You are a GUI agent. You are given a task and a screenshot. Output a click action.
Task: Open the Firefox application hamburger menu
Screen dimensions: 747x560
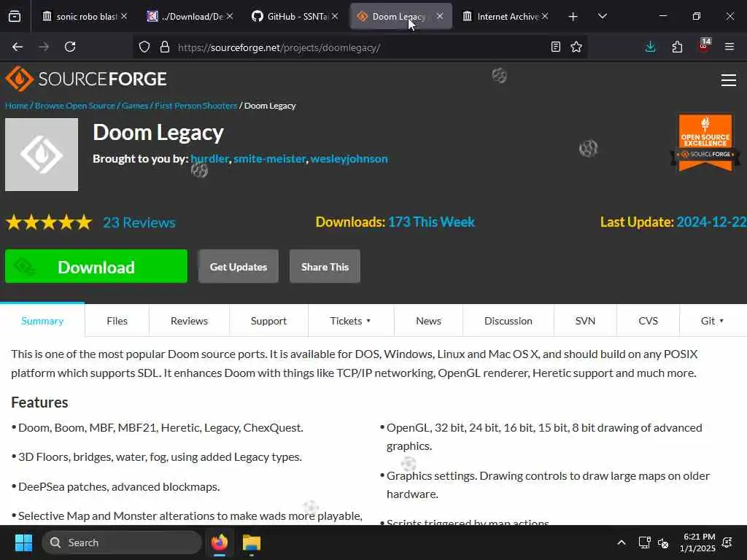coord(729,47)
